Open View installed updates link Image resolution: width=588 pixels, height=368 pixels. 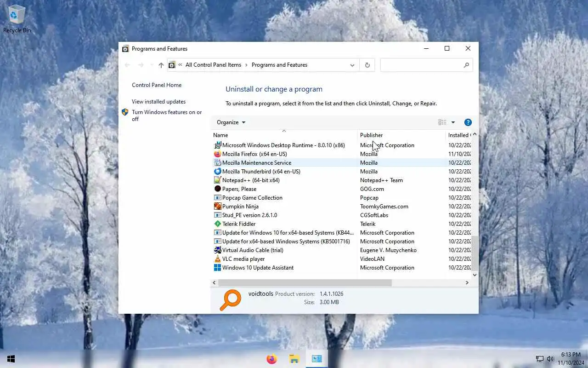159,102
